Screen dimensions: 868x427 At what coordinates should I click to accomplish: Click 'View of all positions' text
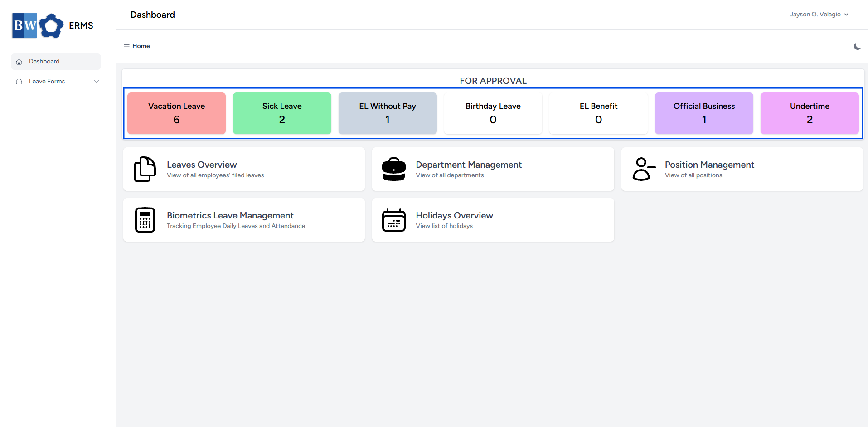[x=693, y=175]
